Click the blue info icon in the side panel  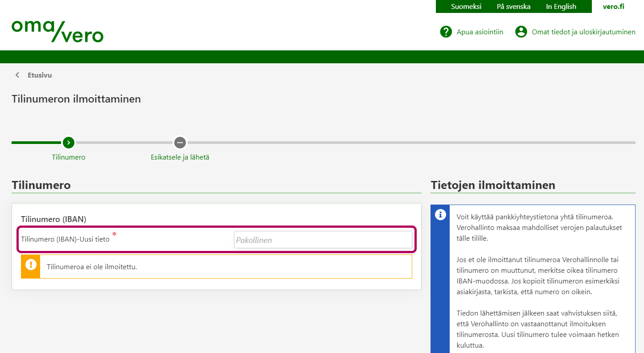click(x=440, y=215)
